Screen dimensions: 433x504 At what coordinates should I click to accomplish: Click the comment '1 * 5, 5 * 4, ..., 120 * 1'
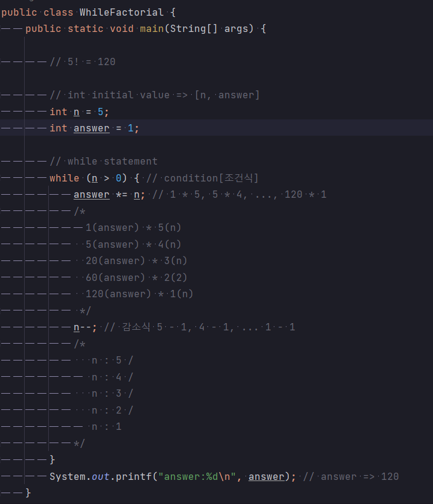239,195
